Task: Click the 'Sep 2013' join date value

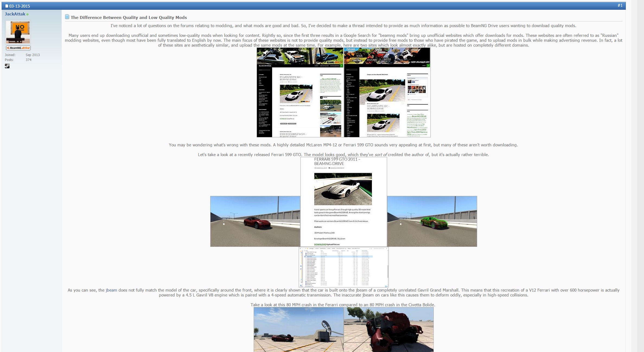Action: click(x=33, y=55)
